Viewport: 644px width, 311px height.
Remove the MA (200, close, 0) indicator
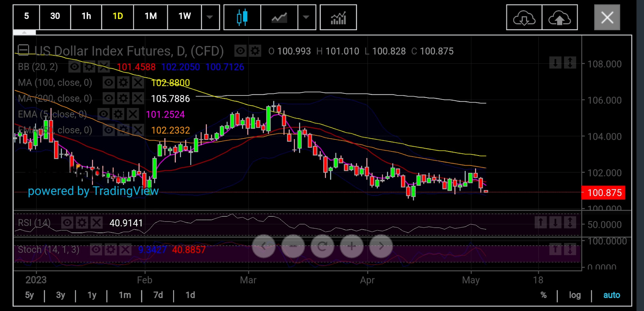pos(138,98)
